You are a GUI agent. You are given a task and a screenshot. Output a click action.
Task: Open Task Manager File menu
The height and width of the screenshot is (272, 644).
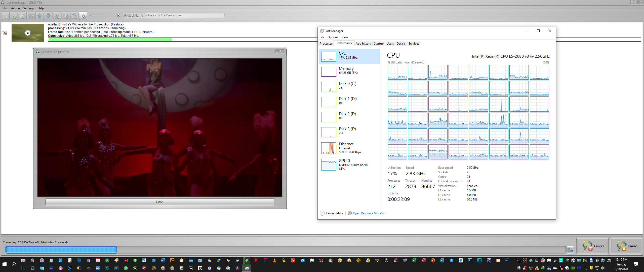pos(322,37)
